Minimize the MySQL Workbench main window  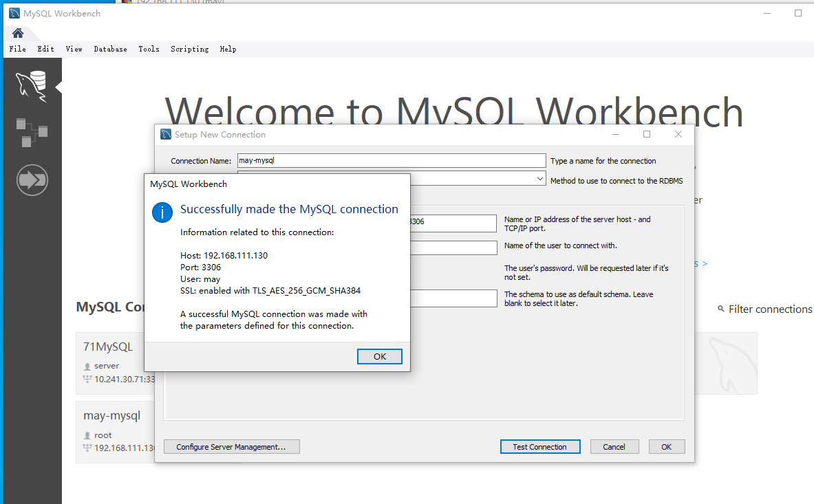pyautogui.click(x=767, y=13)
